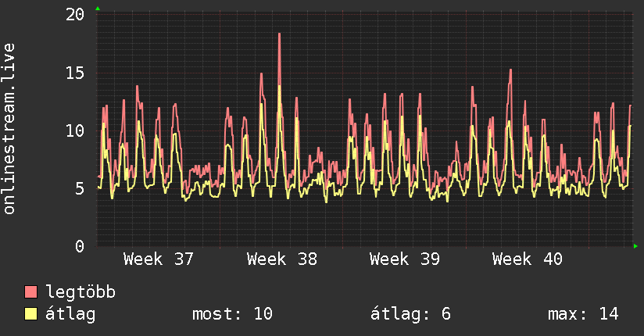Viewport: 644px width, 336px height.
Task: Click the 'átlag: 6' average value
Action: coord(410,314)
